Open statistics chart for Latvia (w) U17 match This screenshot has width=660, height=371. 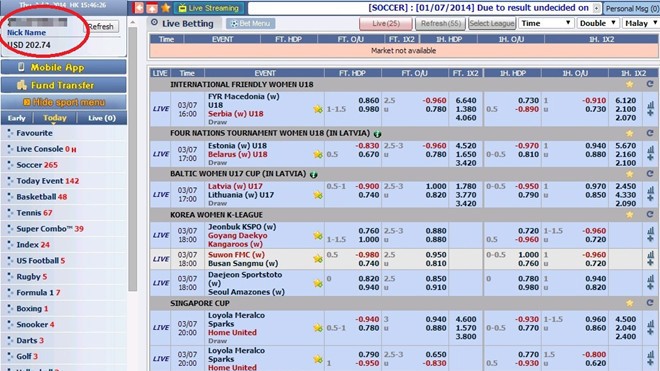click(x=651, y=190)
